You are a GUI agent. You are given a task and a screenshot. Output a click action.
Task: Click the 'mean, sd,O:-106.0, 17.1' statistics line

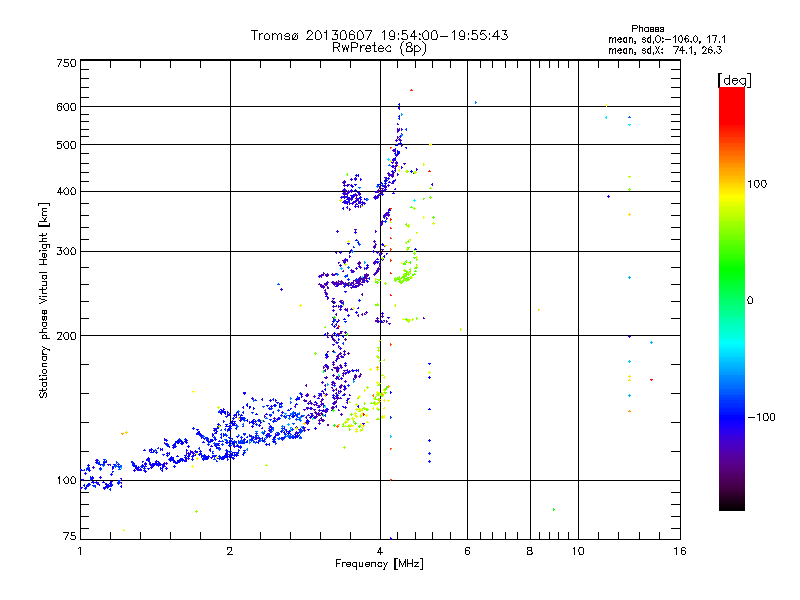(x=667, y=39)
